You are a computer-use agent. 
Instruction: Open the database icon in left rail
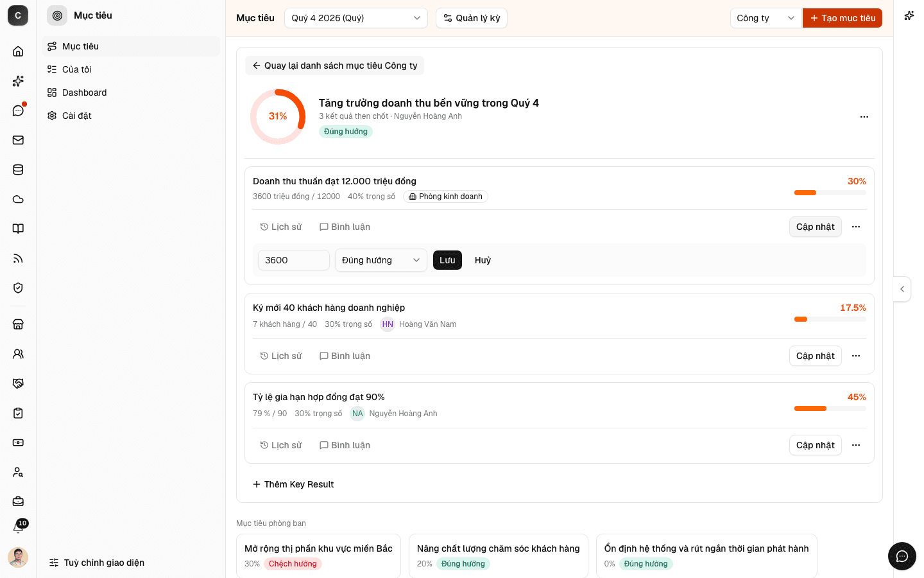click(18, 170)
